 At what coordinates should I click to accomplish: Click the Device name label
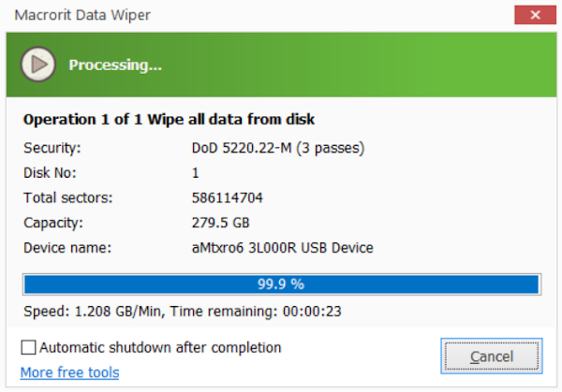(67, 248)
